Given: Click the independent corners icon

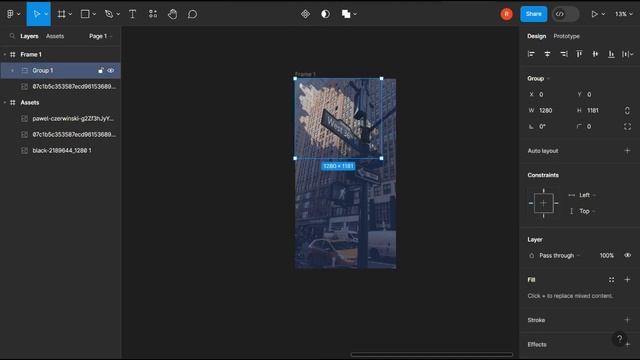Looking at the screenshot, I should [627, 127].
